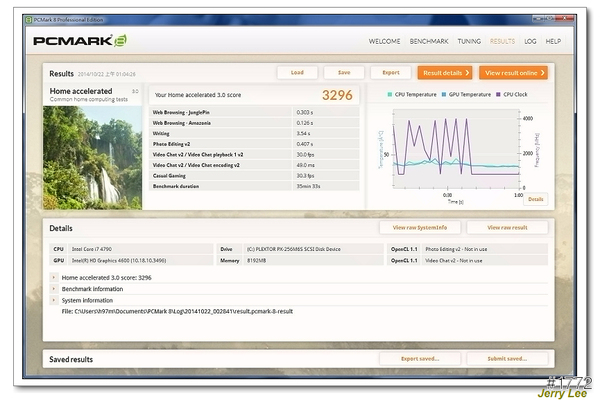Screen dimensions: 600x400
Task: Click the Export button
Action: [391, 73]
